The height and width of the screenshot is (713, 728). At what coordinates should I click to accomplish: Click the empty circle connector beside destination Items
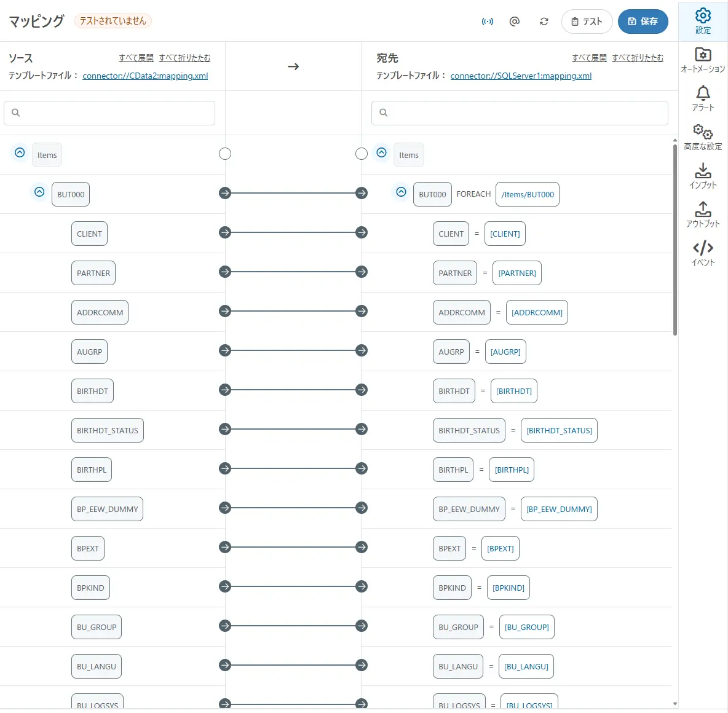click(362, 154)
